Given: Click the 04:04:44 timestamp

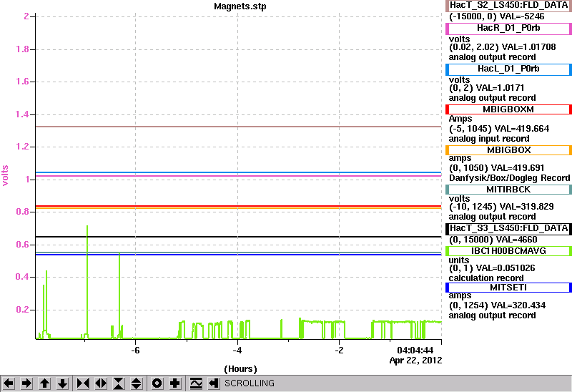Looking at the screenshot, I should tap(415, 351).
